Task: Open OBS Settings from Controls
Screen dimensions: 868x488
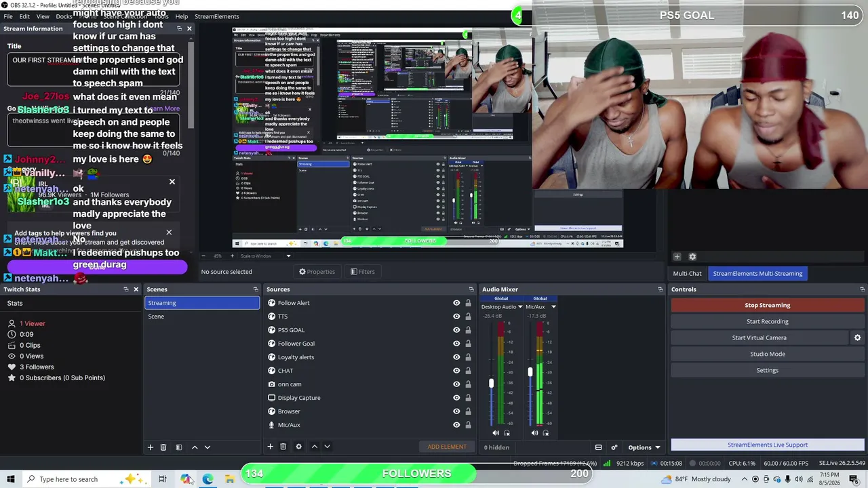Action: (x=768, y=370)
